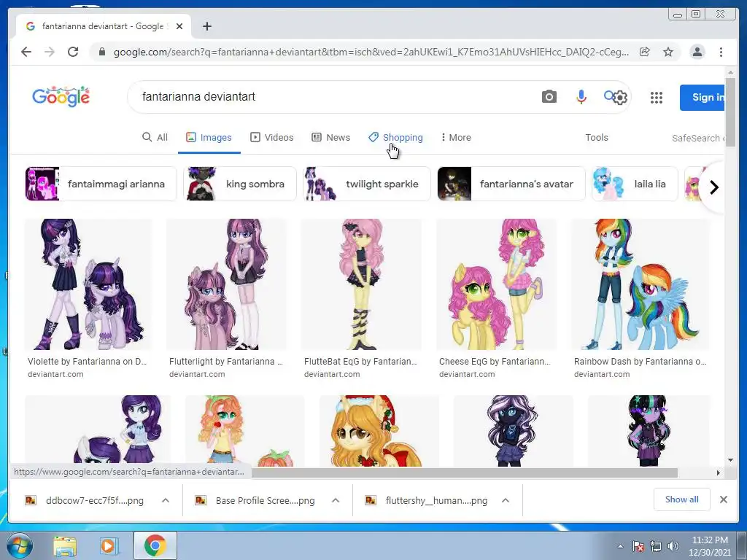
Task: Open Windows Explorer from the taskbar
Action: pyautogui.click(x=65, y=545)
